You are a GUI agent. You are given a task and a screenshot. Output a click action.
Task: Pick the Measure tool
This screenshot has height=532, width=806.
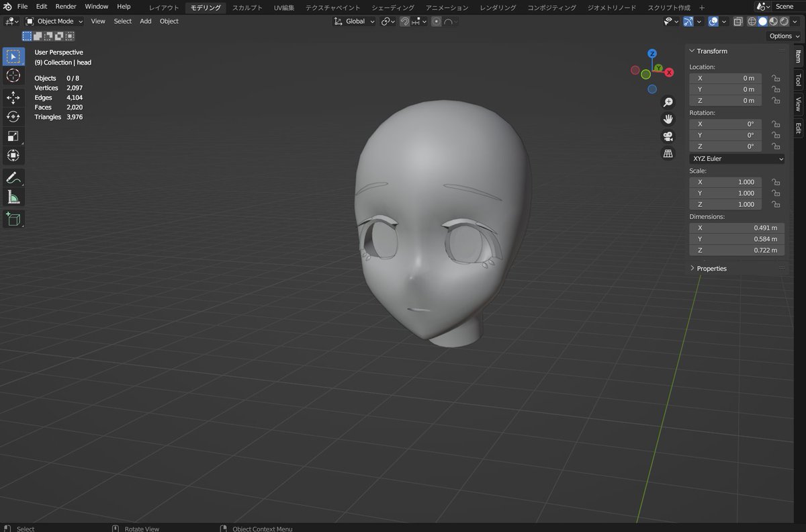[x=13, y=197]
